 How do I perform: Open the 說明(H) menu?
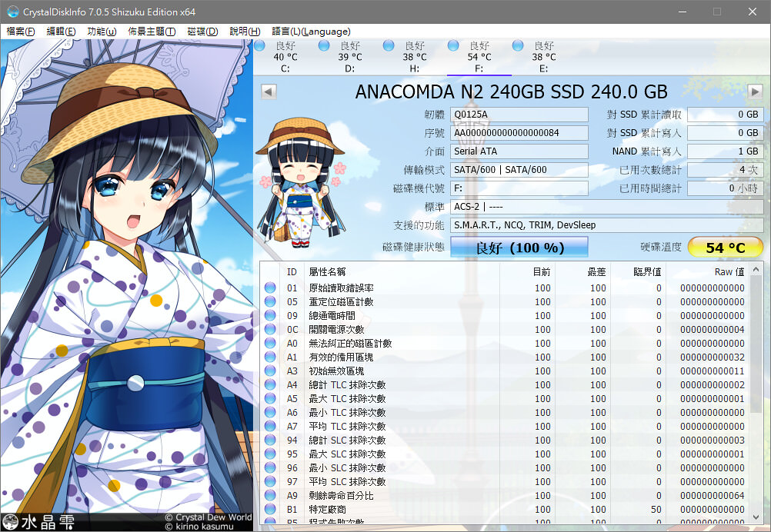(245, 32)
